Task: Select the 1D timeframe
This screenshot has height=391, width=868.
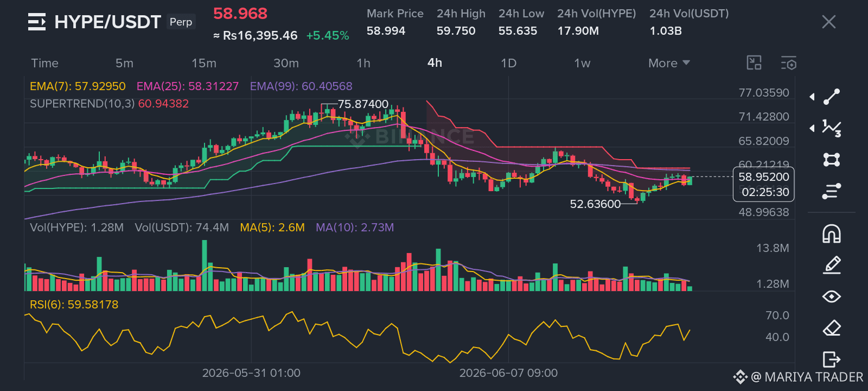Action: (508, 63)
